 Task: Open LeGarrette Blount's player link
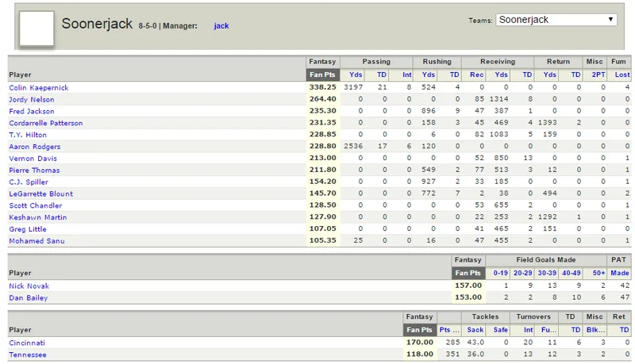[41, 193]
